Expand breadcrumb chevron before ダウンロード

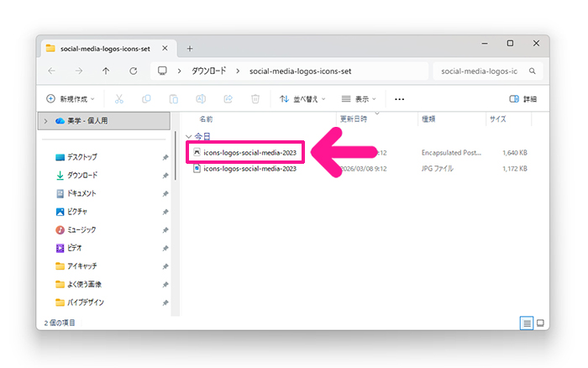[179, 71]
